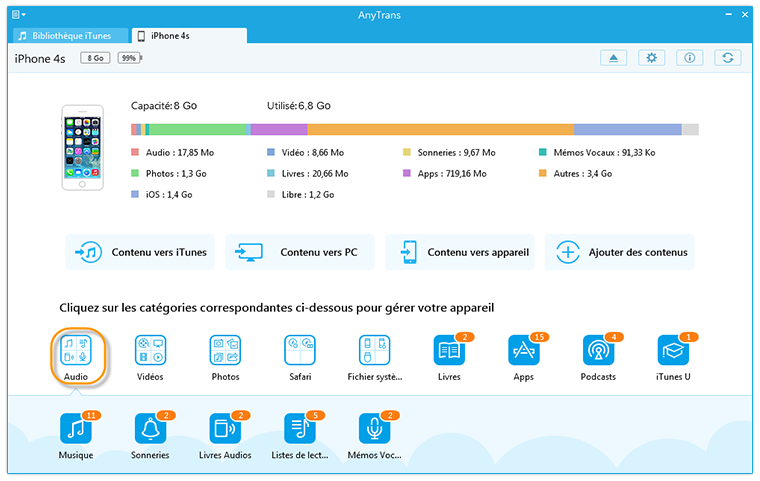Image resolution: width=760 pixels, height=481 pixels.
Task: Click the 'iOS : 1,4 Go' legend entry
Action: tap(162, 194)
